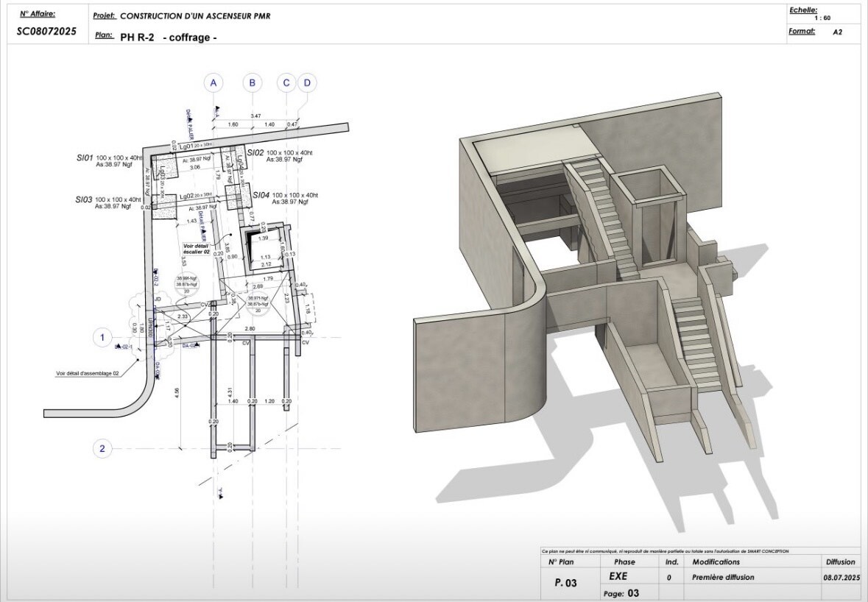The image size is (868, 602).
Task: Click the dimension value 2.12
Action: (267, 264)
